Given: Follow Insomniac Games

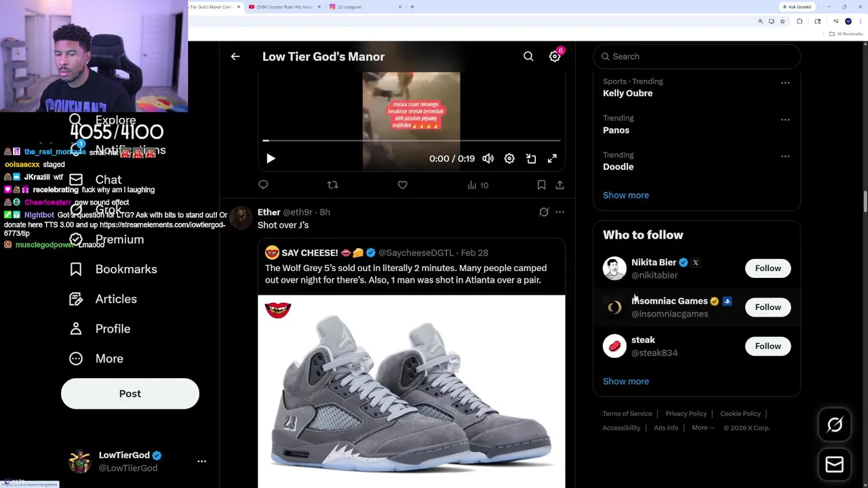Looking at the screenshot, I should (x=768, y=307).
